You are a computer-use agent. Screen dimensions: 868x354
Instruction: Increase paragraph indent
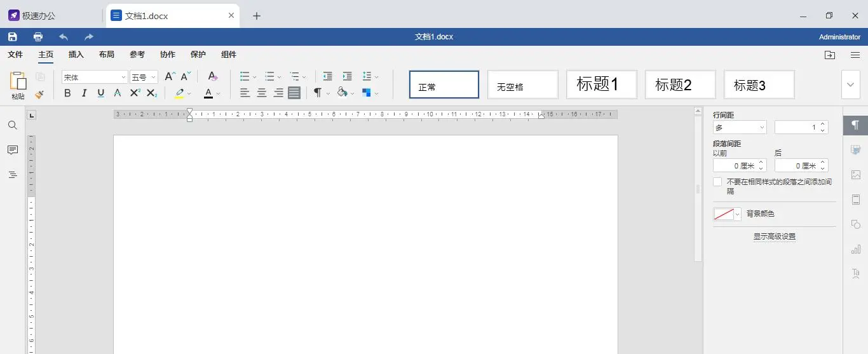click(347, 77)
